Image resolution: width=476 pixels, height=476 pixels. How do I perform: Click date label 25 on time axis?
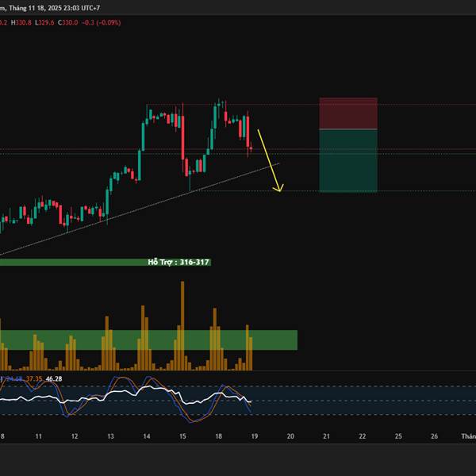[398, 436]
